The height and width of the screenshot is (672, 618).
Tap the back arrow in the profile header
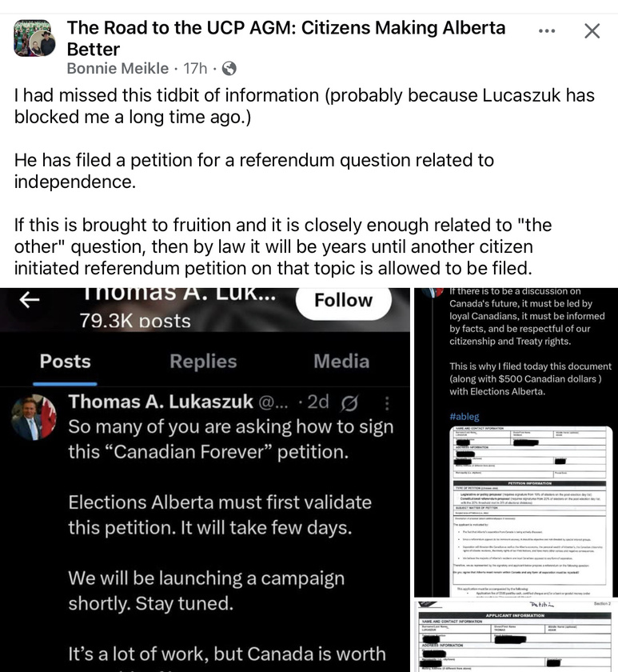pyautogui.click(x=30, y=300)
